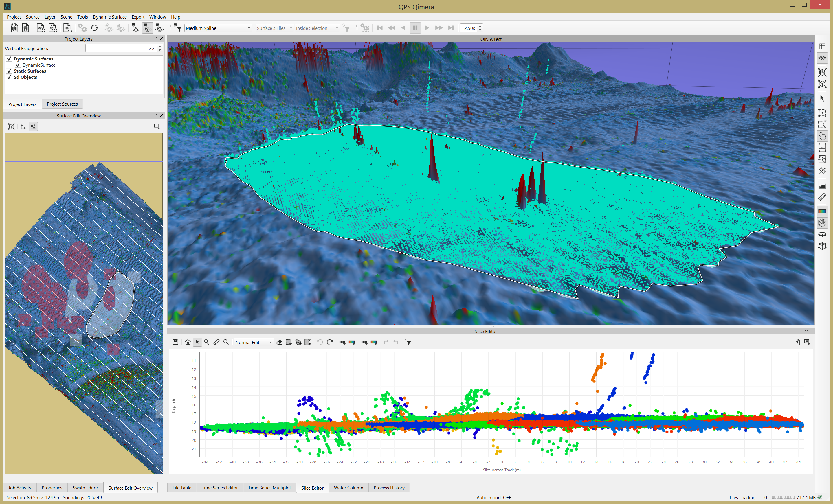The height and width of the screenshot is (504, 833).
Task: Click the save icon in Slice Editor
Action: (175, 342)
